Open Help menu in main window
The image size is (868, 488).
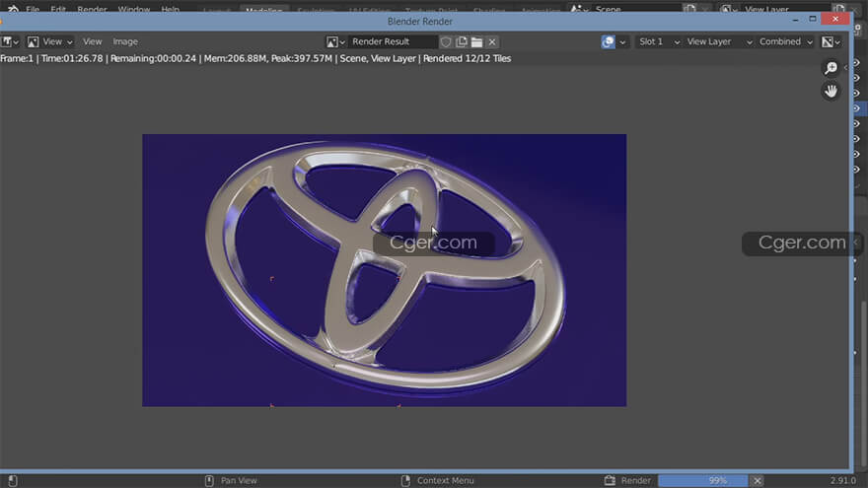[170, 9]
